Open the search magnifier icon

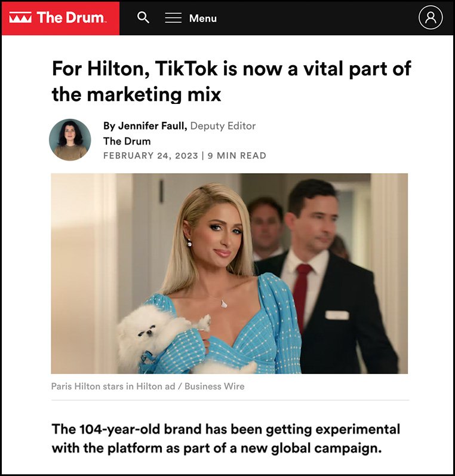143,17
